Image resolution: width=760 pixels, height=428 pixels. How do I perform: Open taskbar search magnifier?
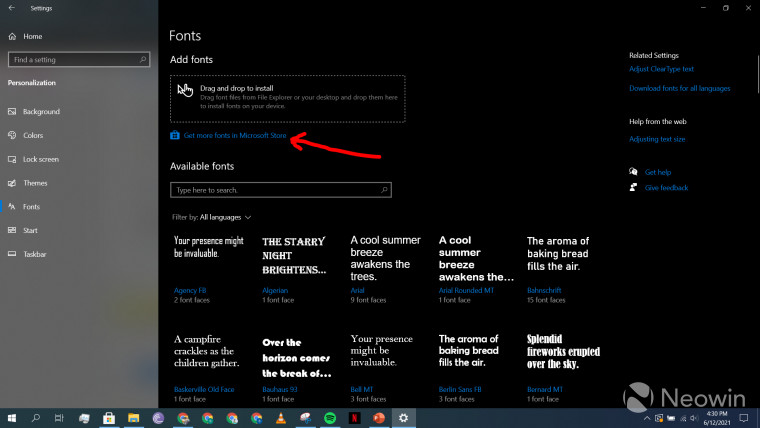(x=35, y=418)
